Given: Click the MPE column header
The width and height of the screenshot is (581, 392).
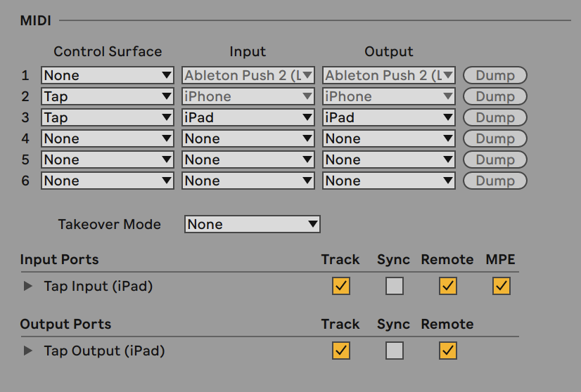Looking at the screenshot, I should point(500,259).
